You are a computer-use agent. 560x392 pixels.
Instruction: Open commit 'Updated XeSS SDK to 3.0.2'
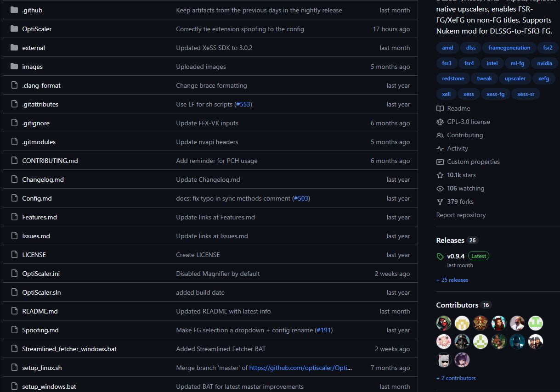click(x=214, y=48)
